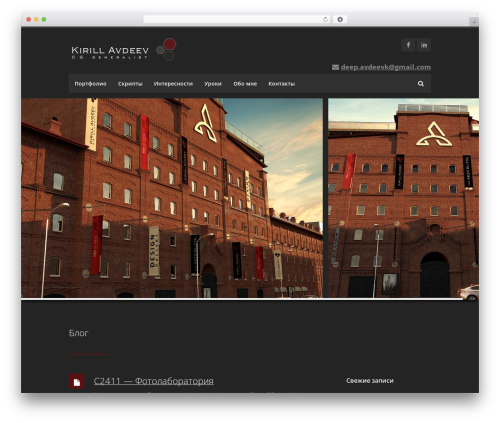The width and height of the screenshot is (500, 423).
Task: Open the Портфолио menu item
Action: [90, 84]
